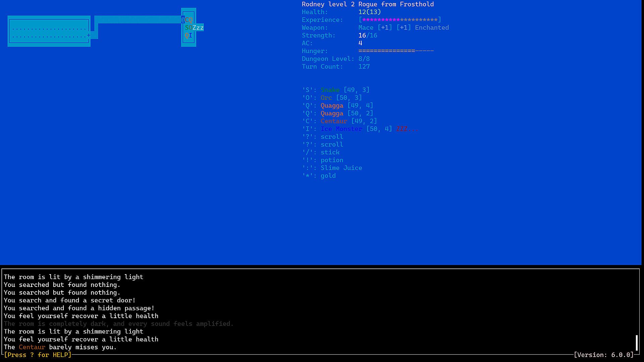Click the Orc legend entry
This screenshot has height=362, width=644.
tap(326, 98)
